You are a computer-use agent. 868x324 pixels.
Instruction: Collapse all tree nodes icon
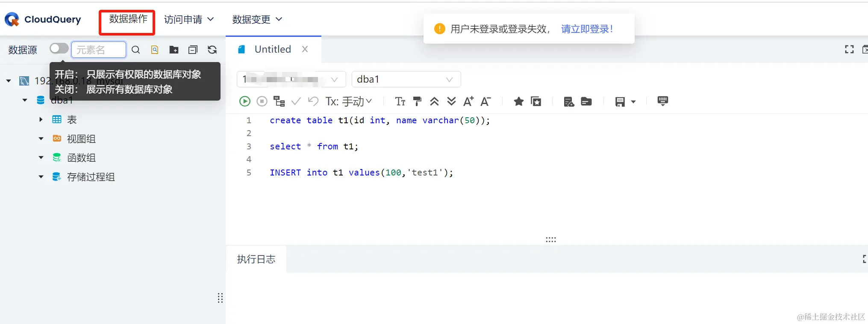pyautogui.click(x=193, y=50)
